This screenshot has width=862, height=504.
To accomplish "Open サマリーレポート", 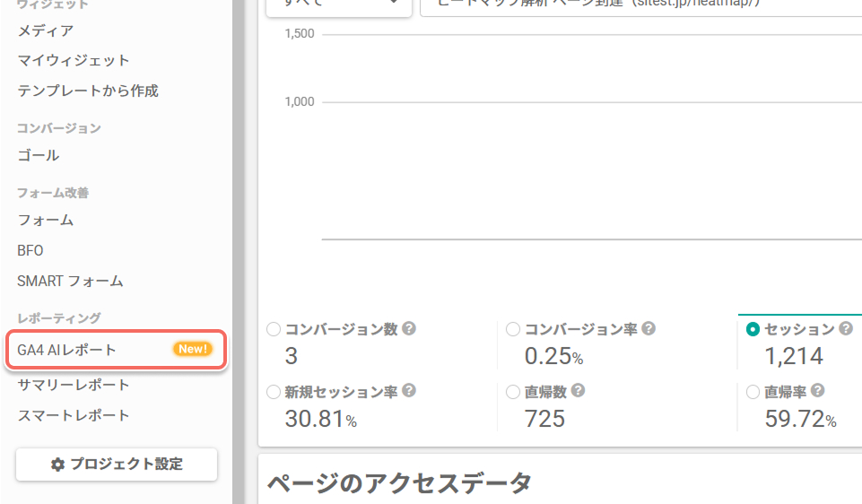I will tap(74, 385).
